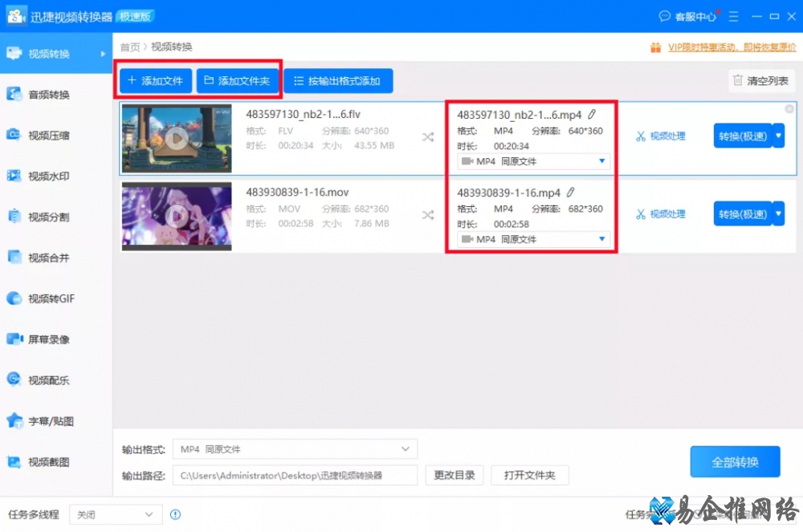
Task: Open the bottom 输出格式 MP4 dropdown
Action: click(295, 449)
